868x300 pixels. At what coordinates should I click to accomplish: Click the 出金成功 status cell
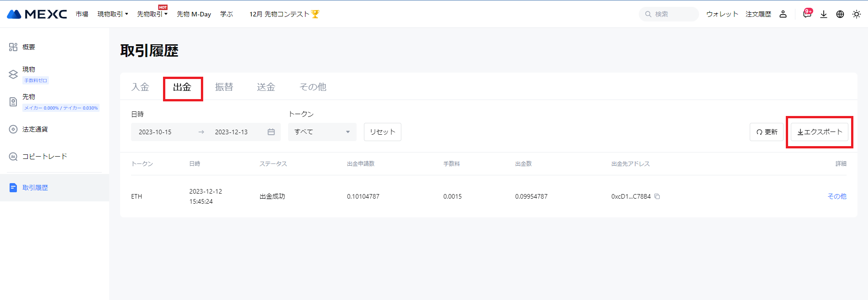point(272,196)
